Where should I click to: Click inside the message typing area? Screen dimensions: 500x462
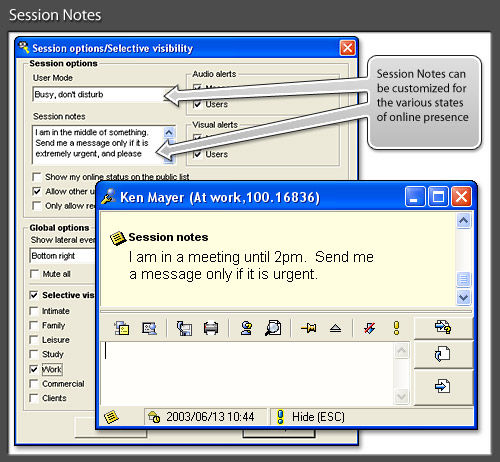pos(247,373)
